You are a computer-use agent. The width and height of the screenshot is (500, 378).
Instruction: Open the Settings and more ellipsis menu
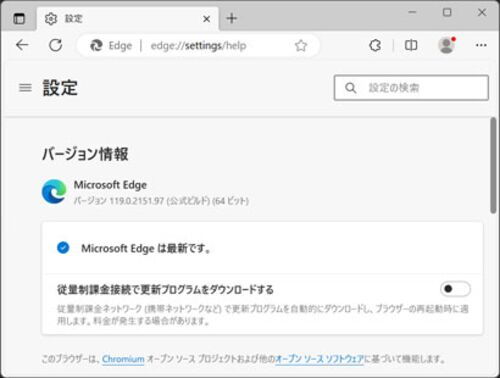[x=481, y=45]
